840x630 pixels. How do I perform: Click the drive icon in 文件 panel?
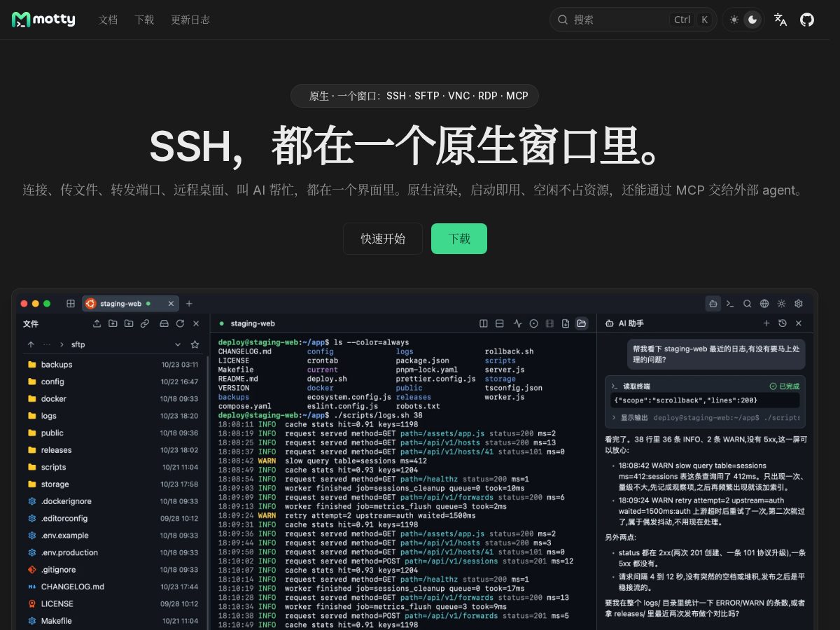pos(164,323)
